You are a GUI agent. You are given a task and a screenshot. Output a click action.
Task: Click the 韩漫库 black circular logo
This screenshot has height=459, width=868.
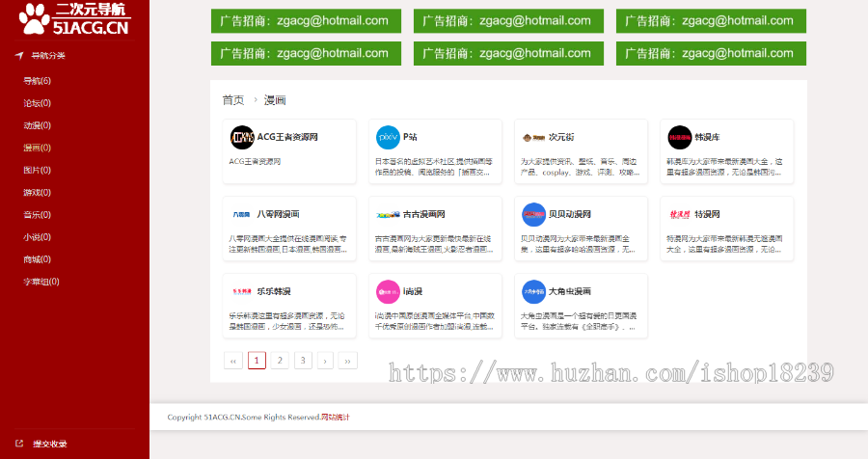point(680,137)
